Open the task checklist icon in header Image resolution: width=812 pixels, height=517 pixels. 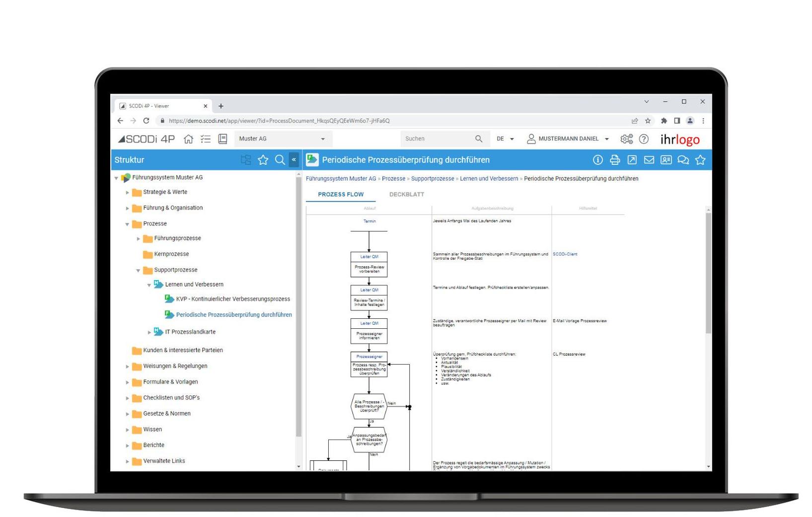206,139
